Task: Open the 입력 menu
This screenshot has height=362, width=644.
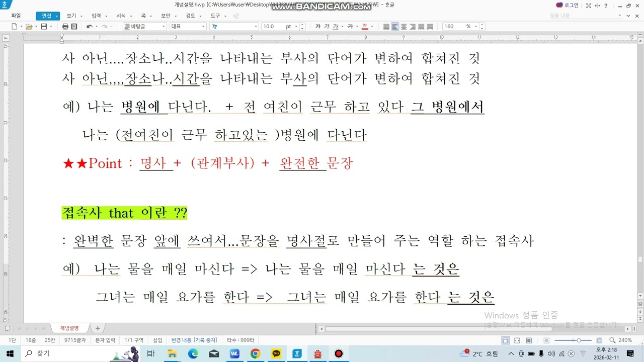Action: coord(99,16)
